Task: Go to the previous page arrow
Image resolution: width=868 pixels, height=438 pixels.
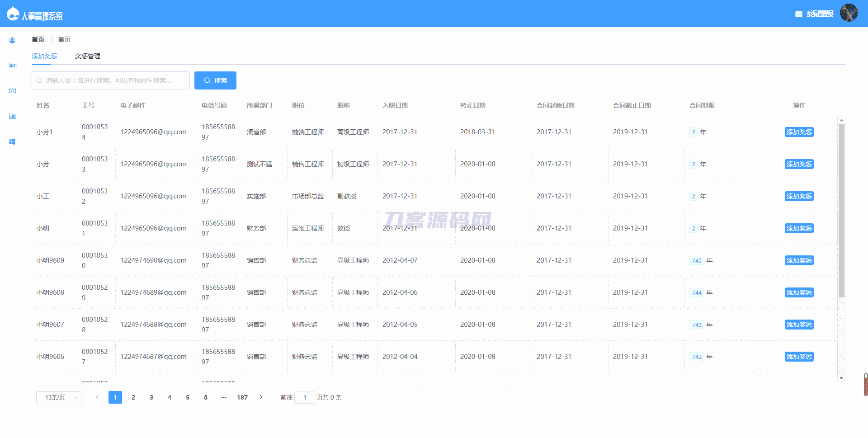Action: click(x=97, y=397)
